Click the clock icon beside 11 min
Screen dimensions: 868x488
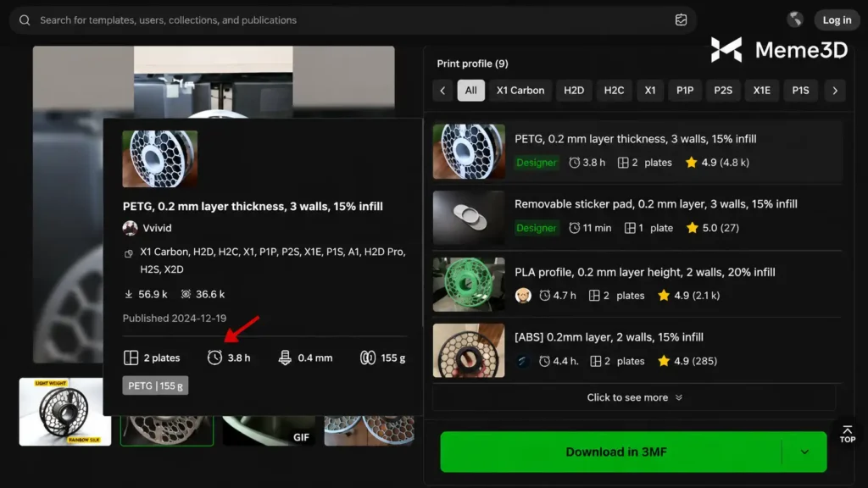point(575,228)
